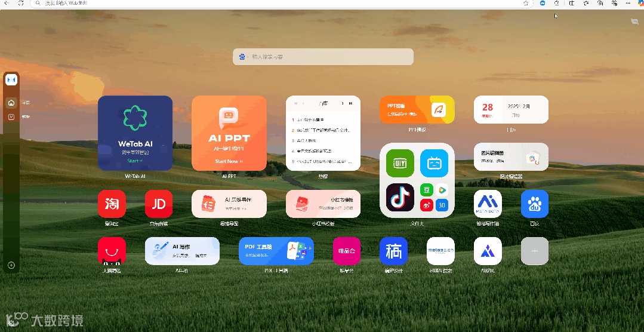
Task: Open the metaso.cn search shortcut
Action: [440, 251]
